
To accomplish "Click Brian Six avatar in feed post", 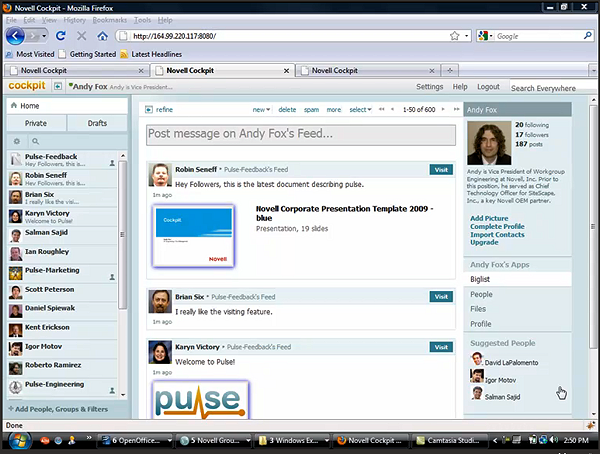I will (160, 302).
